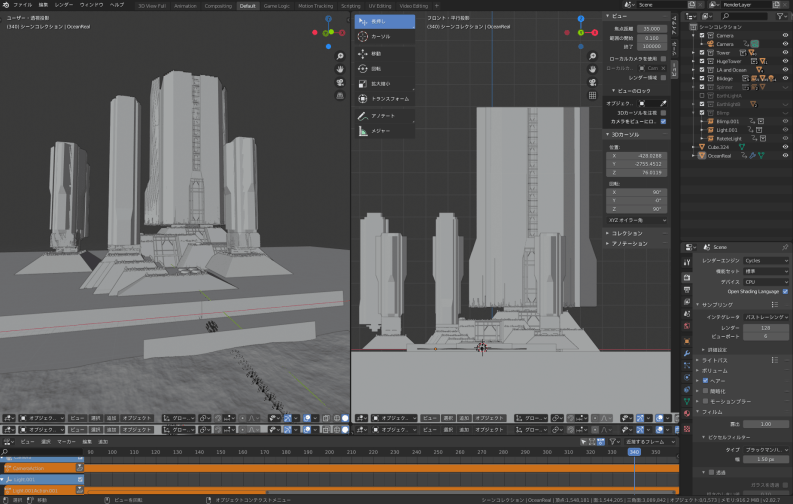Click frame 340 marker on the timeline
The height and width of the screenshot is (504, 793).
(634, 451)
